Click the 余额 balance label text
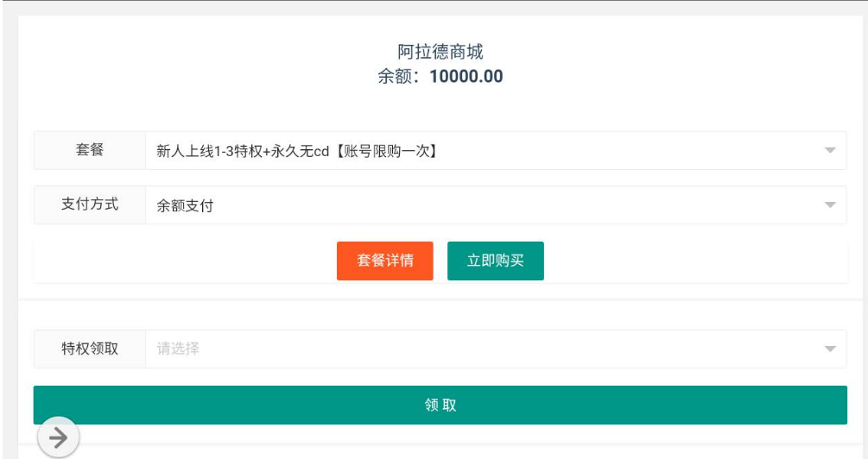The width and height of the screenshot is (868, 459). (x=397, y=76)
